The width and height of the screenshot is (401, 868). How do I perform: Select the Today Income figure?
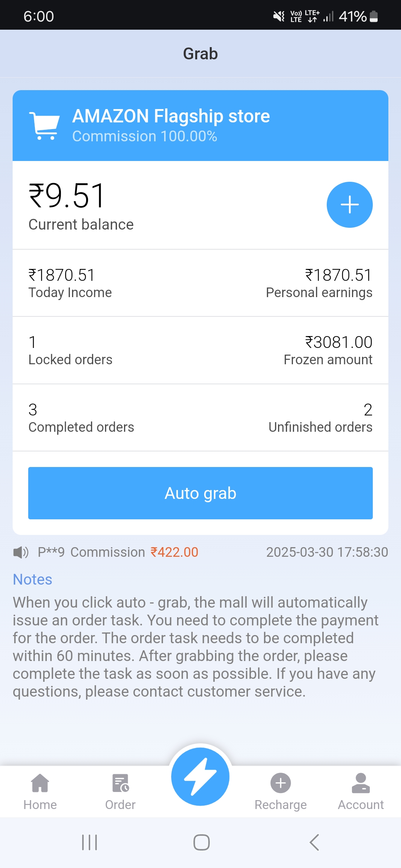(62, 275)
